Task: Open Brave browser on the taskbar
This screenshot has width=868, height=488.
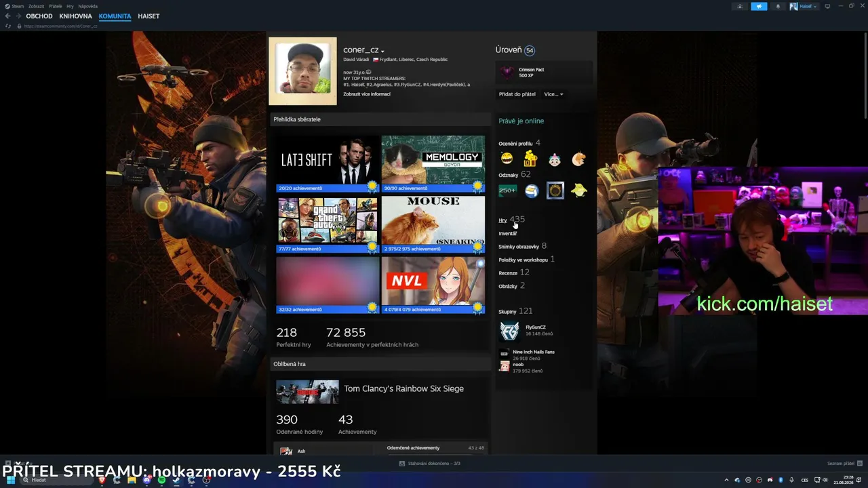Action: (102, 480)
